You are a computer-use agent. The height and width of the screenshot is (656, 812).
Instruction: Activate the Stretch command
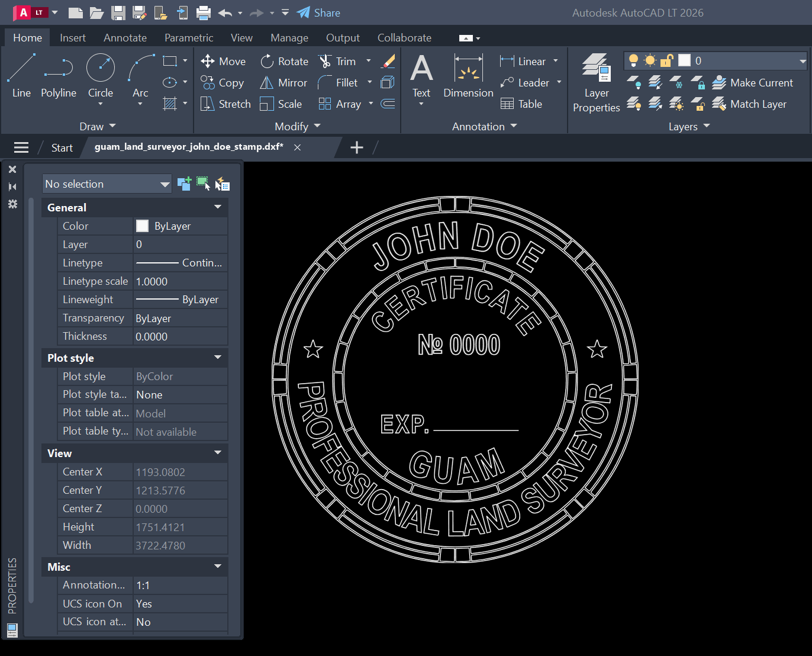point(225,104)
